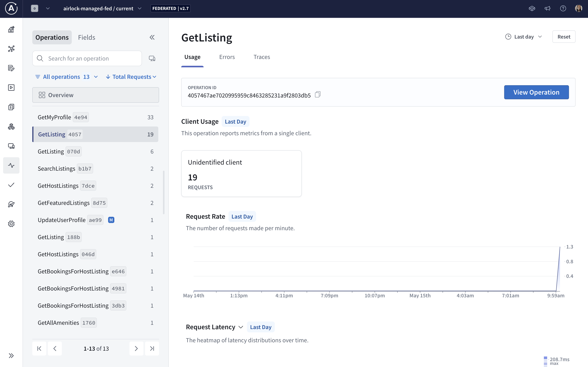Select the Schema icon in the sidebar
This screenshot has width=588, height=367.
click(x=11, y=49)
